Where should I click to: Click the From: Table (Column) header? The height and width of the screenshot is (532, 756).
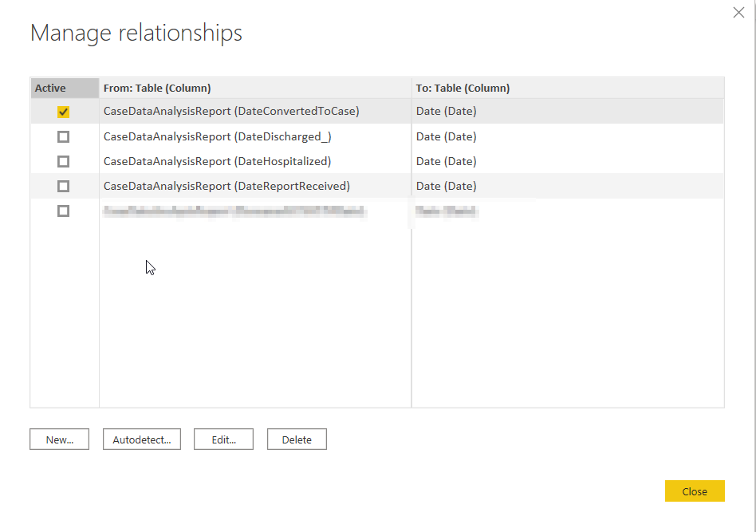point(255,89)
